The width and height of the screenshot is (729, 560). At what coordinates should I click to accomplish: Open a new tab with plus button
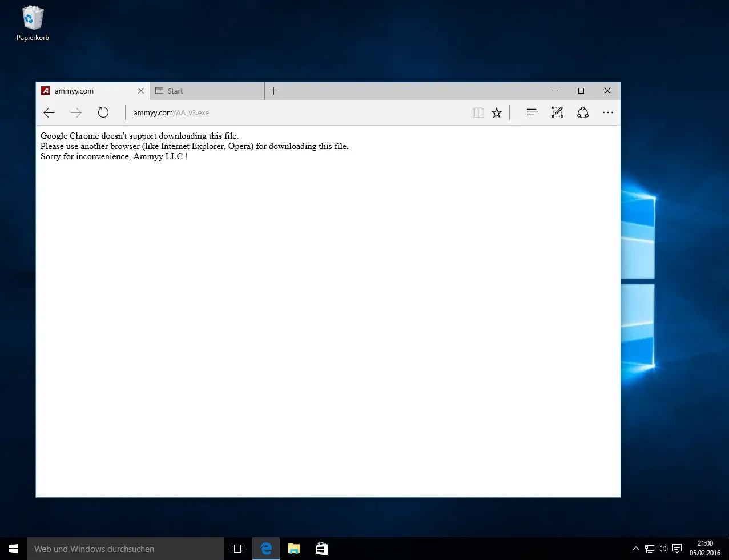pos(274,91)
